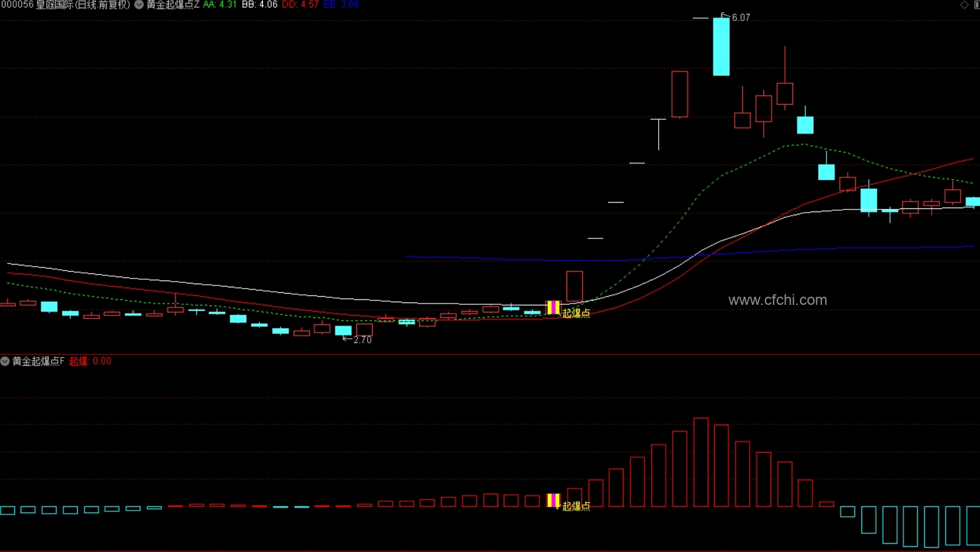Click the red DD: 4.57 value
980x552 pixels.
301,4
